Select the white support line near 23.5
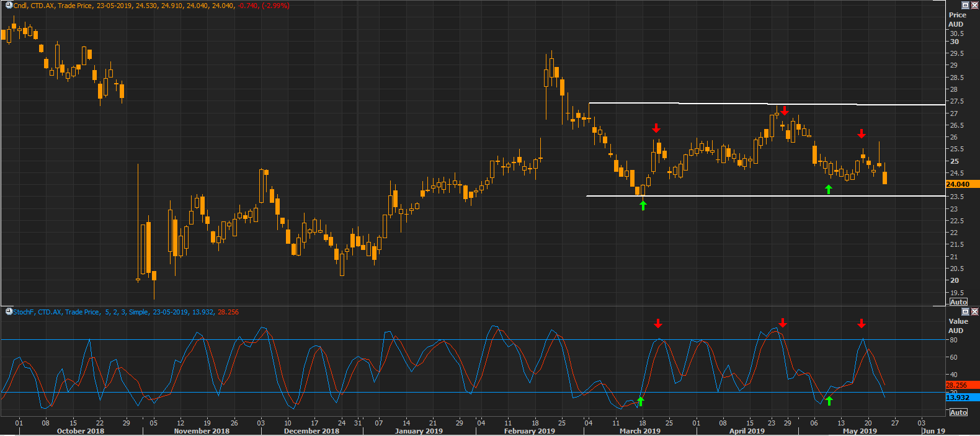 tap(765, 196)
